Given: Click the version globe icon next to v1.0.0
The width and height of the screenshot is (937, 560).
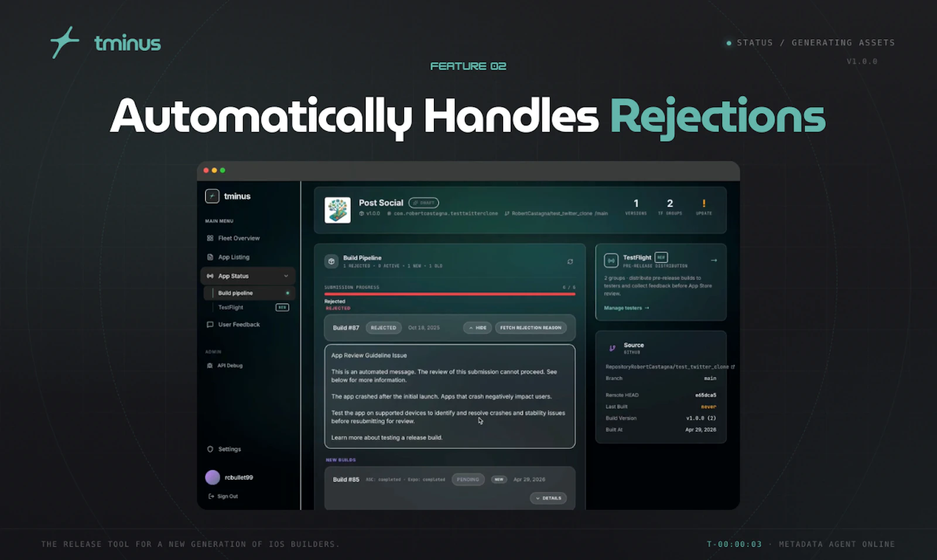Looking at the screenshot, I should coord(361,214).
